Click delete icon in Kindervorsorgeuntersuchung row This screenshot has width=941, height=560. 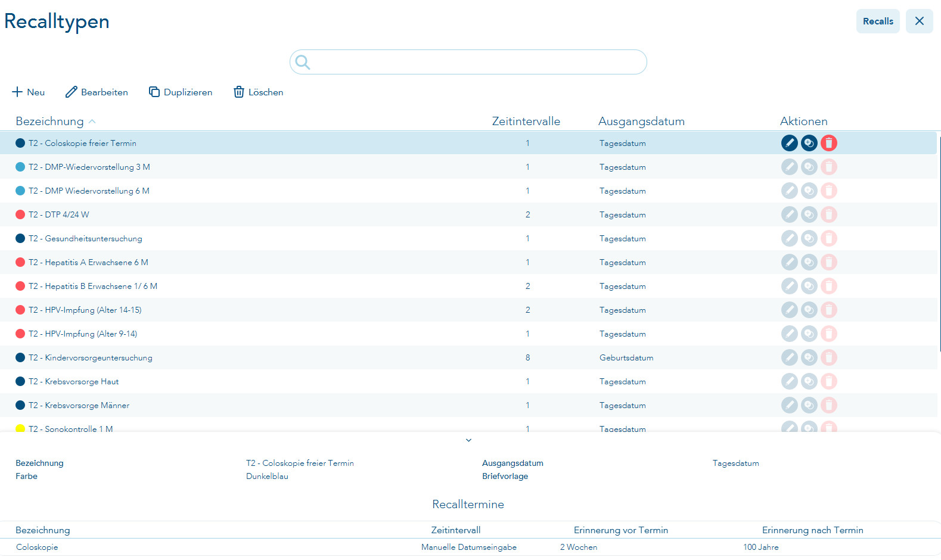(x=828, y=357)
